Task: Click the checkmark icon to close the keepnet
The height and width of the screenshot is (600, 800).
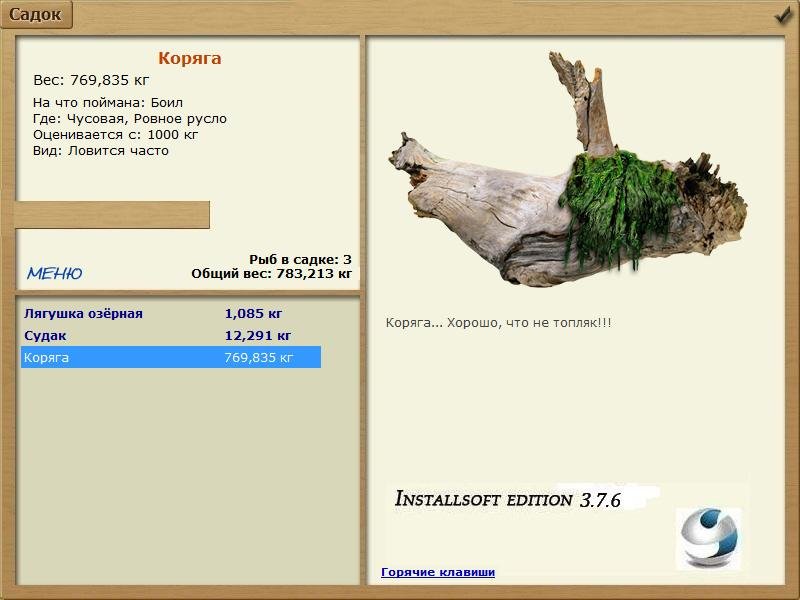Action: tap(782, 14)
